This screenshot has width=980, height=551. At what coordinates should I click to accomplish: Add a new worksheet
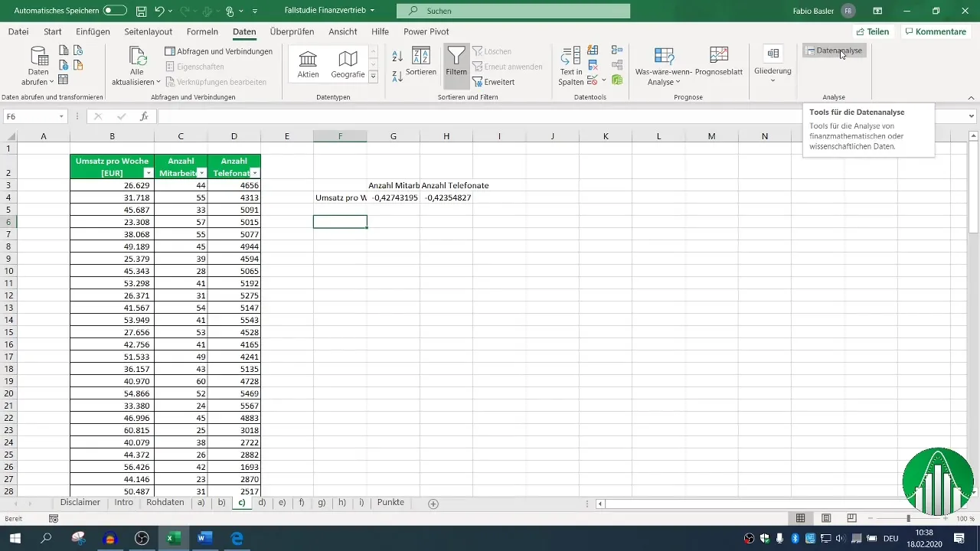433,504
